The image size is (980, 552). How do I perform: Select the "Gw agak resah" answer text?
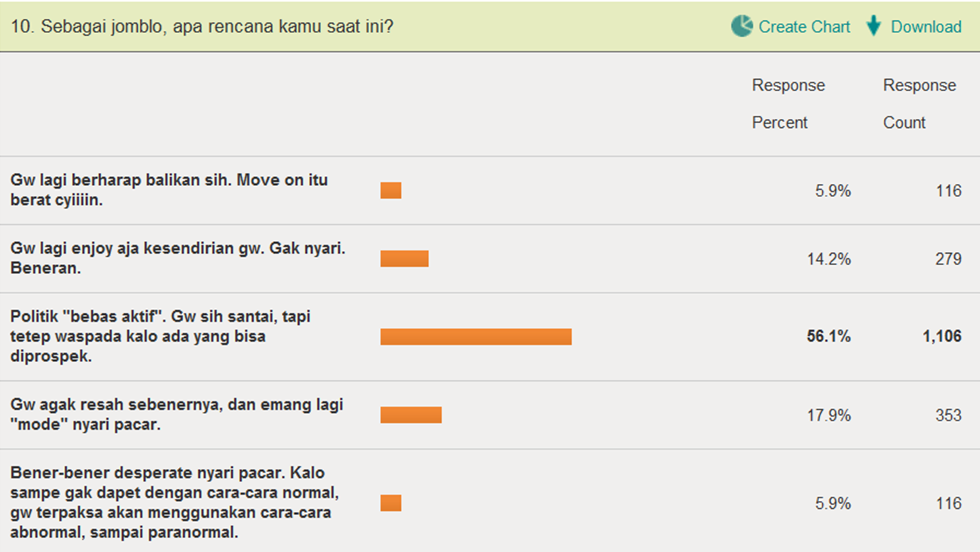pos(177,414)
